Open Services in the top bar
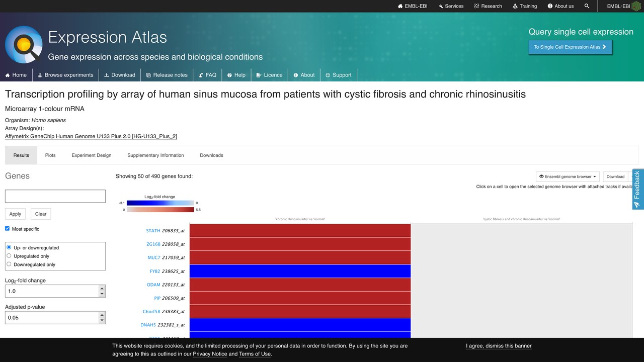This screenshot has width=644, height=362. 451,6
